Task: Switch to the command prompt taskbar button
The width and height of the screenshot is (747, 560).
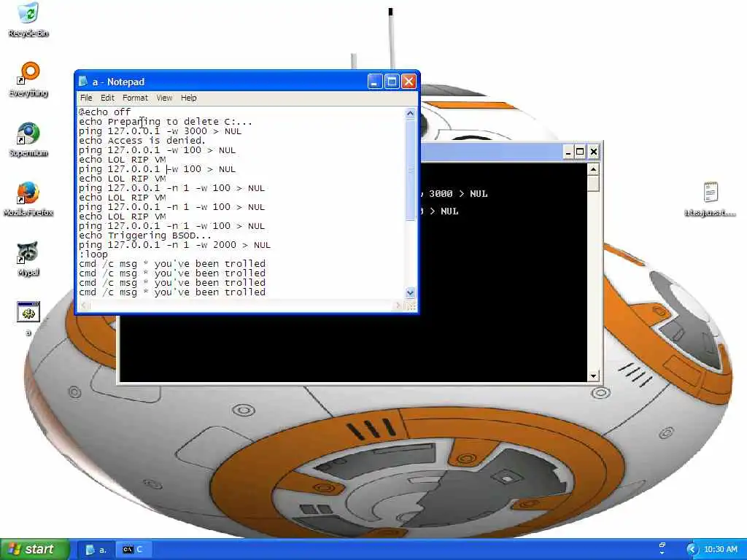Action: (133, 550)
